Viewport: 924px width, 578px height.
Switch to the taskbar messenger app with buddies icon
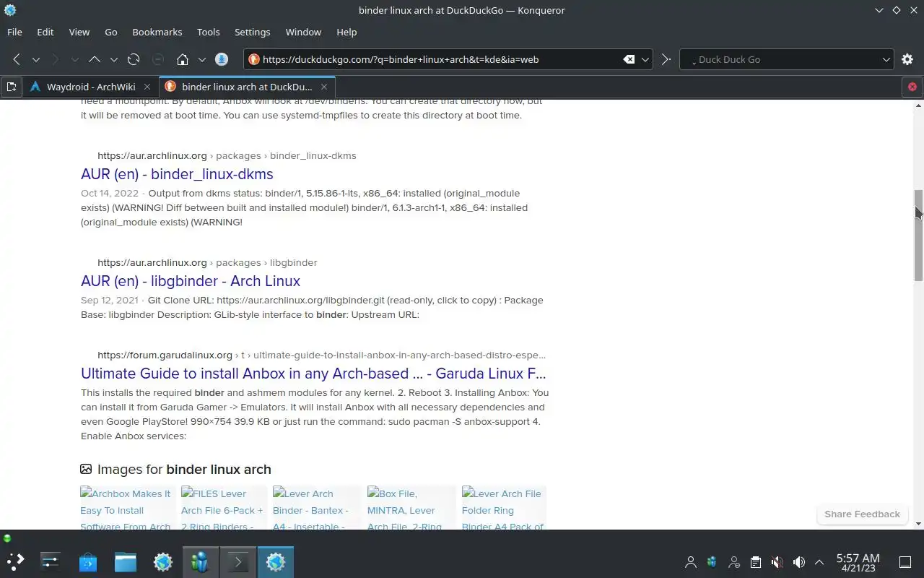(x=201, y=561)
